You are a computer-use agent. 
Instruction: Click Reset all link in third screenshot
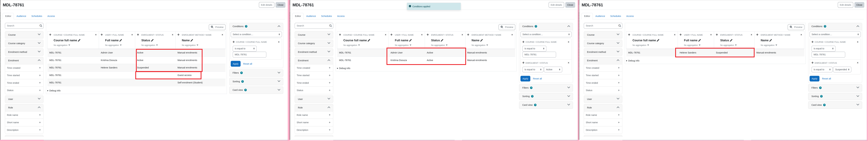point(827,79)
